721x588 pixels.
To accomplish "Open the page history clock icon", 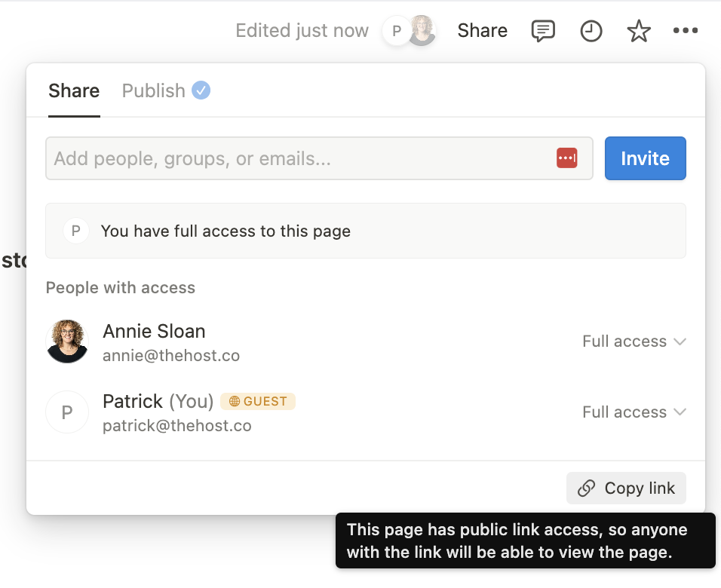I will 591,30.
